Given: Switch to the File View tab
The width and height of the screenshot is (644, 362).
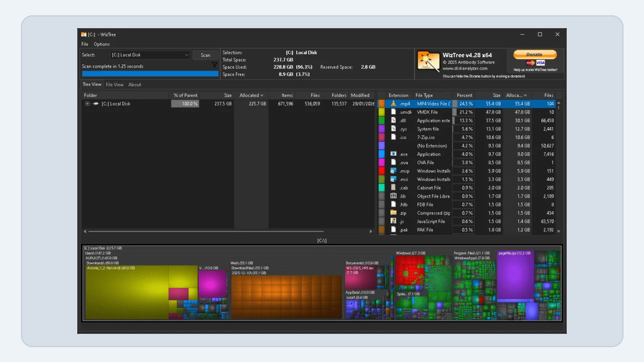Looking at the screenshot, I should coord(114,85).
